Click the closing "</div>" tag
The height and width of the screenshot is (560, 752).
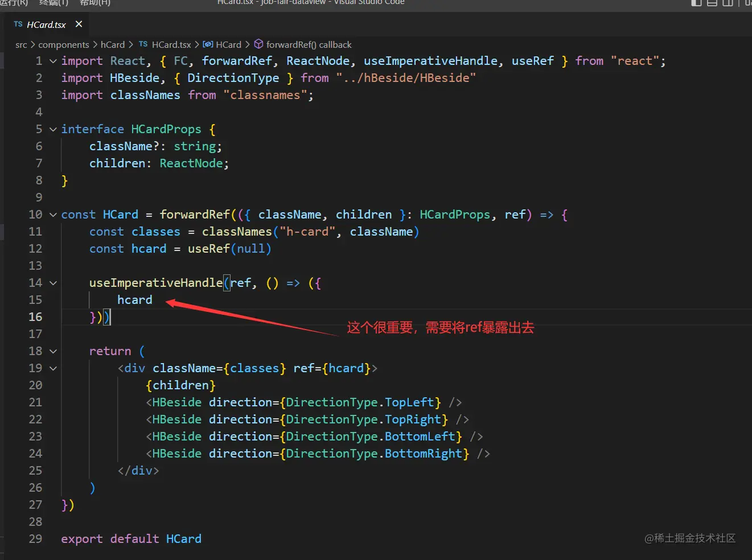pyautogui.click(x=138, y=471)
